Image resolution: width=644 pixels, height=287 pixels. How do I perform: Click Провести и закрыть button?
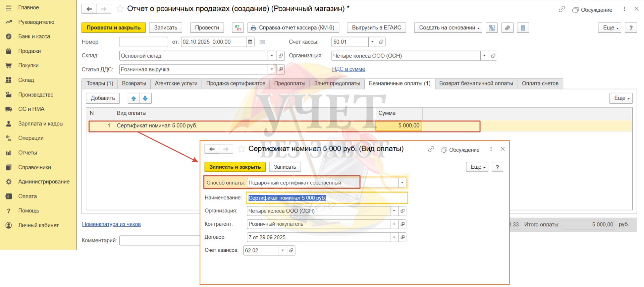(114, 27)
